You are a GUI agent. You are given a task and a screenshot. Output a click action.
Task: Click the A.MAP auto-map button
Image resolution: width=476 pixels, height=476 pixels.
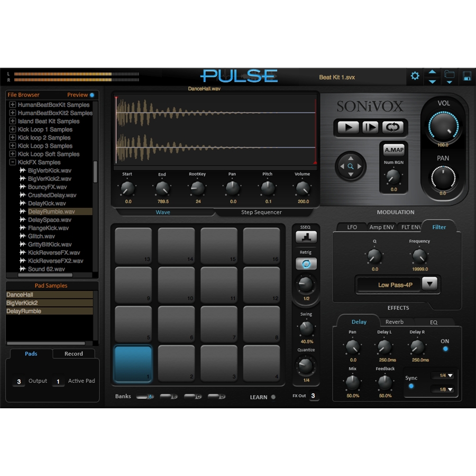pyautogui.click(x=394, y=150)
